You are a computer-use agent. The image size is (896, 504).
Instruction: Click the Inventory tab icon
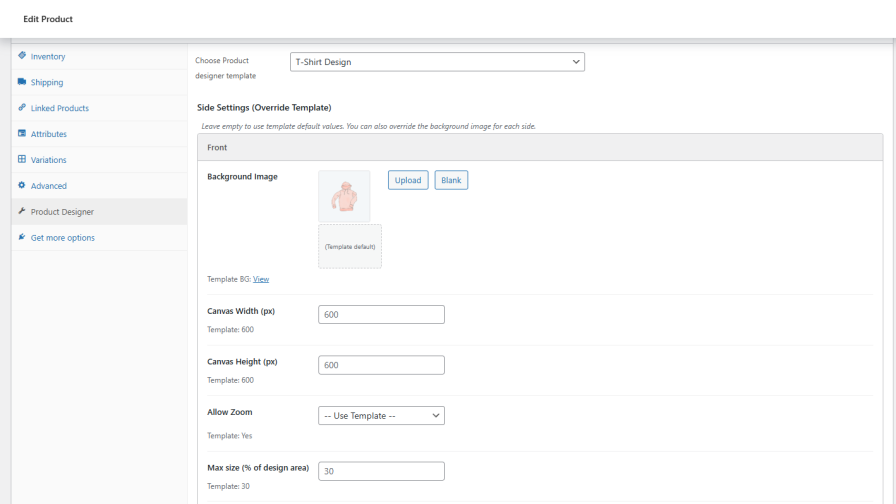point(22,56)
